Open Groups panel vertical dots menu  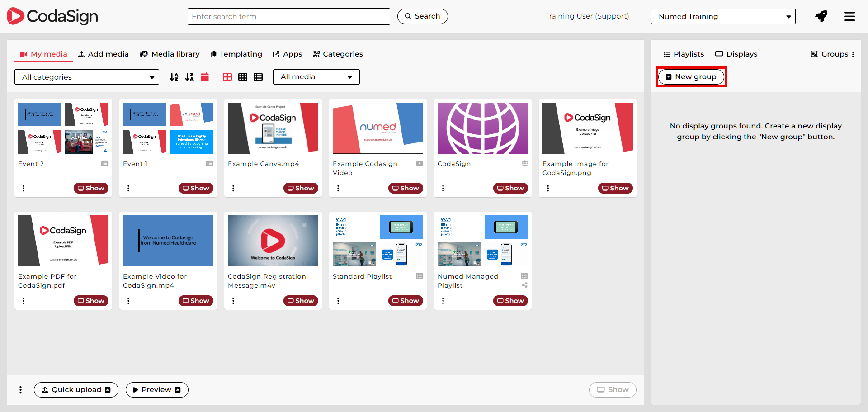pyautogui.click(x=853, y=54)
